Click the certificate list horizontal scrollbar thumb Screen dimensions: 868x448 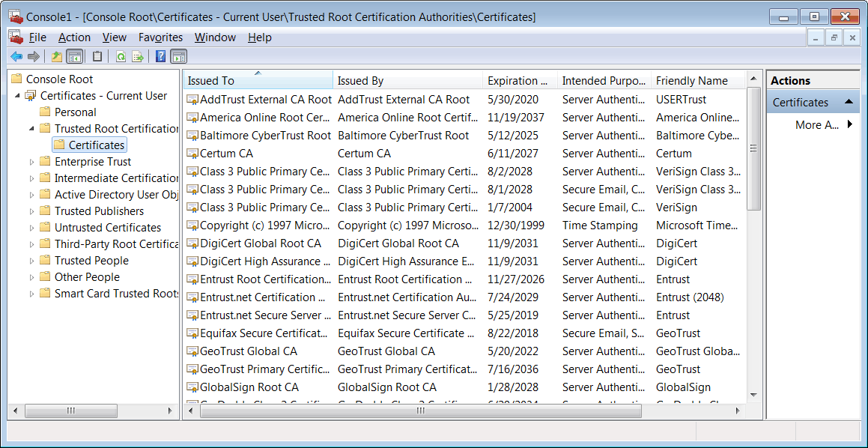pos(421,411)
